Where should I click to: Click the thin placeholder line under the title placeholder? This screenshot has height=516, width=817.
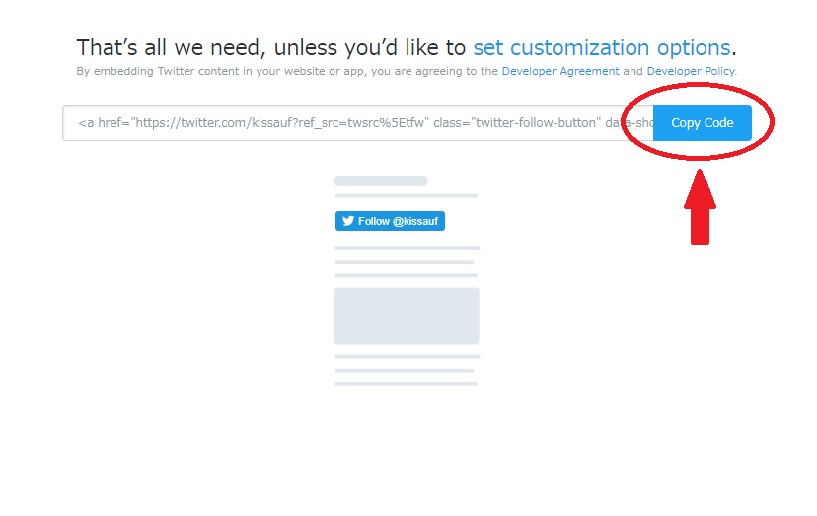(406, 195)
